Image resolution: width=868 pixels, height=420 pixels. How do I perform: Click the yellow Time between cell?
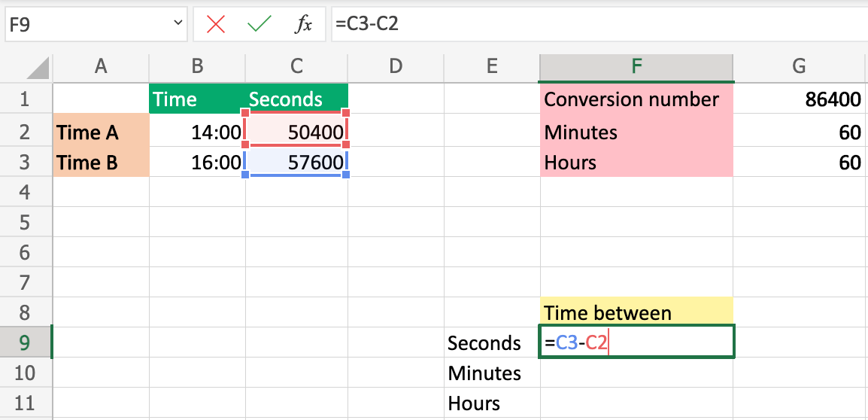(x=636, y=312)
